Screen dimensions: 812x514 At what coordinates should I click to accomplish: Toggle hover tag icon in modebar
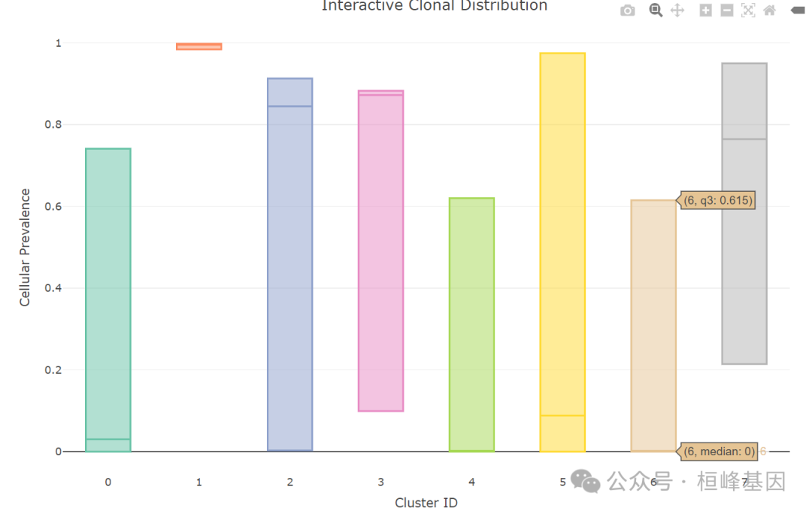point(797,11)
